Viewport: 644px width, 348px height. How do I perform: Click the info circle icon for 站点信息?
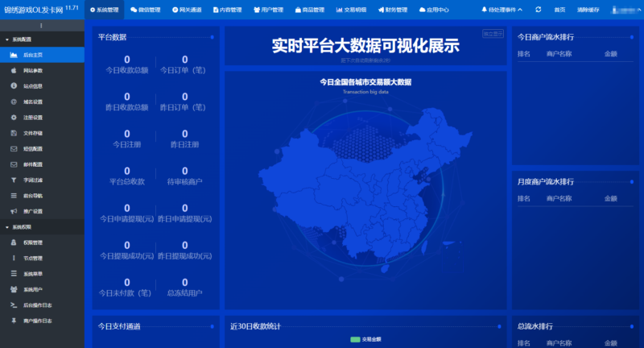coord(14,86)
